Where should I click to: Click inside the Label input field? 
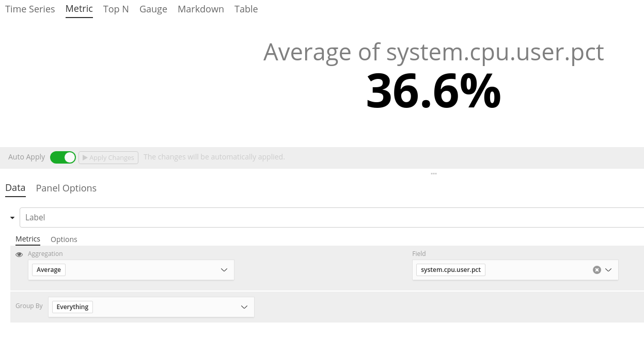(207, 217)
